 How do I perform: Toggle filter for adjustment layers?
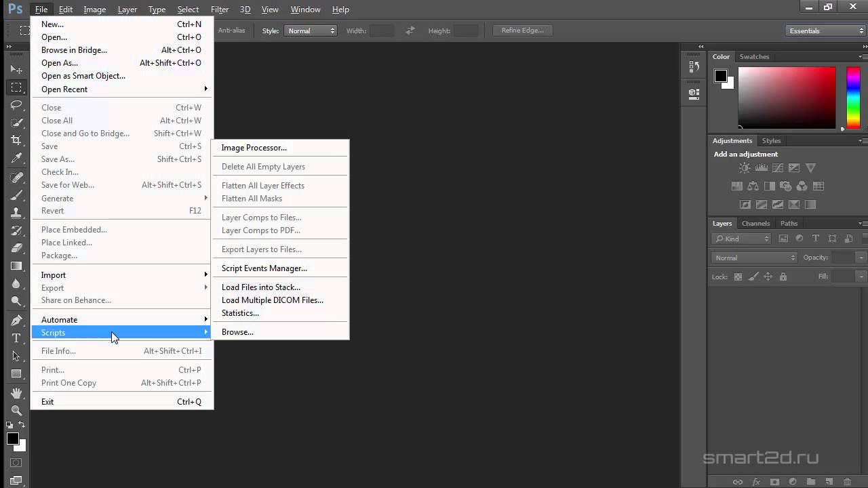(x=800, y=239)
